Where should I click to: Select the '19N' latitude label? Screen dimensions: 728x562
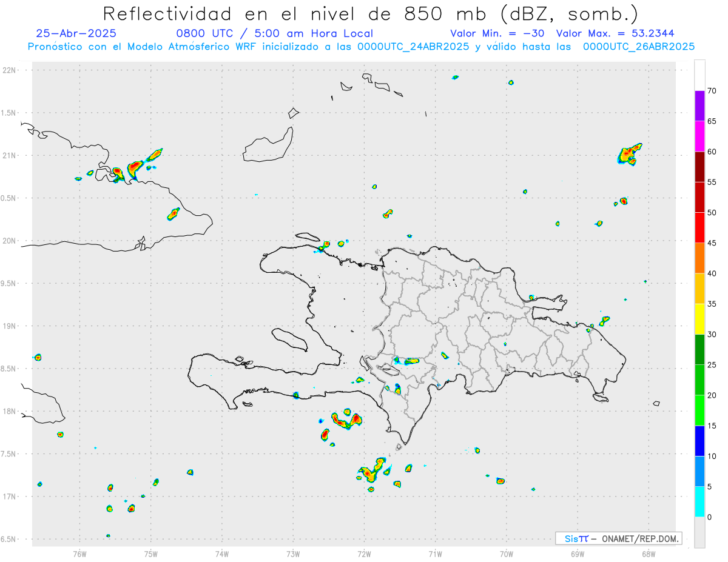[10, 326]
